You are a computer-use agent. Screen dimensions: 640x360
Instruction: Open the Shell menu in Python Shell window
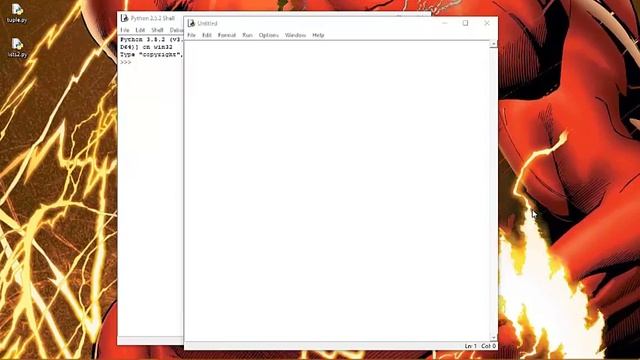(158, 30)
